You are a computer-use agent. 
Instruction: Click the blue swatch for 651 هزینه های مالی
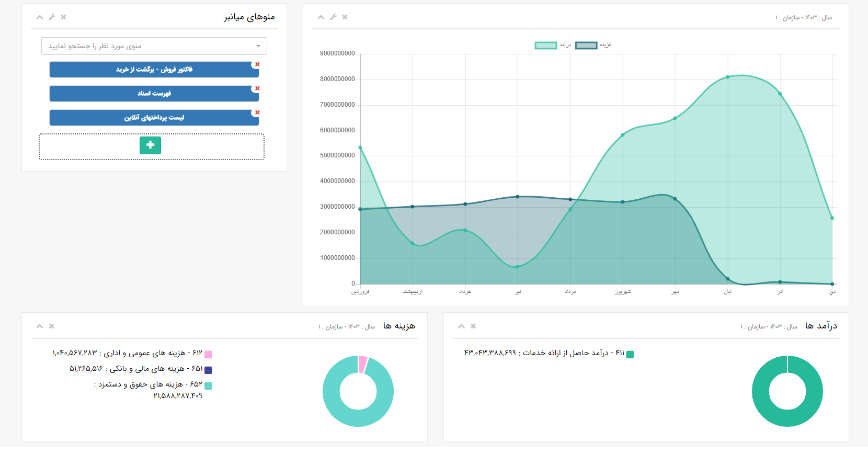click(208, 370)
